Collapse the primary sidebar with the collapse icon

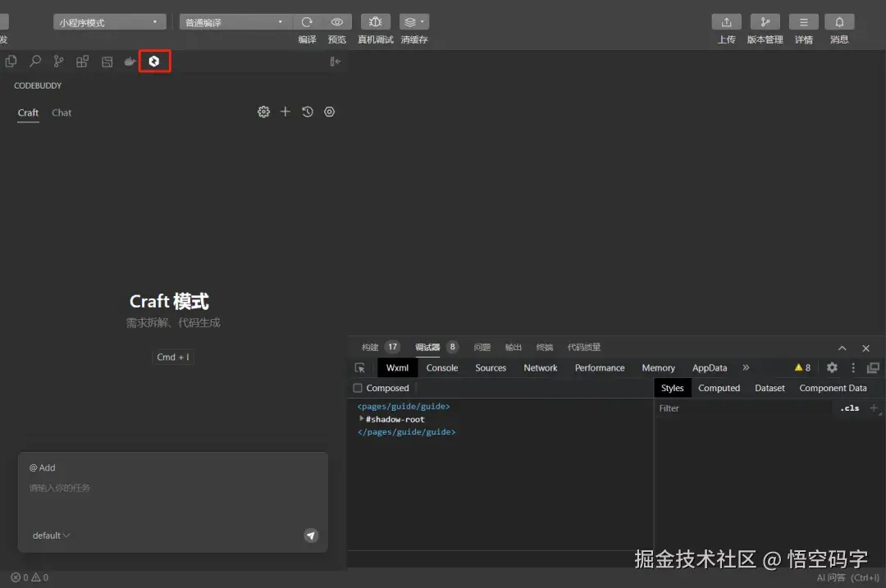(335, 61)
